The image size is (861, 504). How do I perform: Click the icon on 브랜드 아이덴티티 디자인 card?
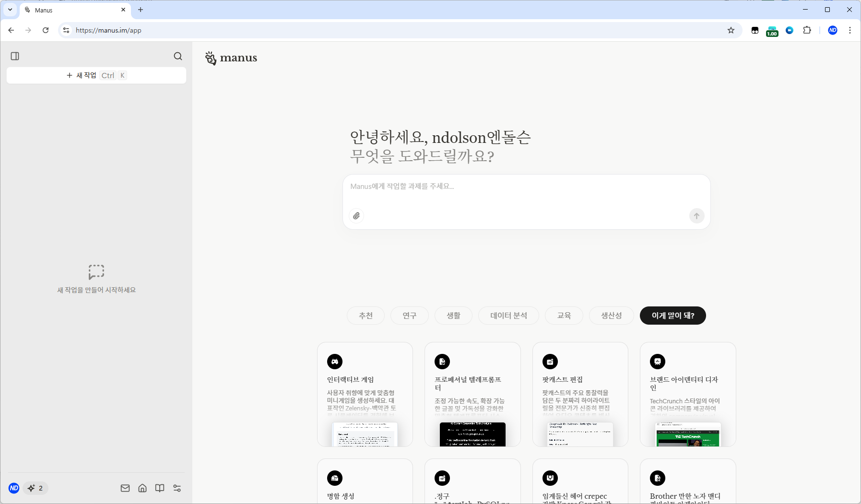click(x=658, y=362)
